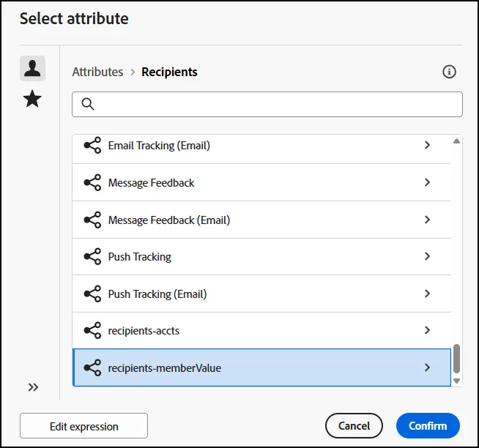Select the profile attributes person icon
The height and width of the screenshot is (448, 479).
(33, 68)
